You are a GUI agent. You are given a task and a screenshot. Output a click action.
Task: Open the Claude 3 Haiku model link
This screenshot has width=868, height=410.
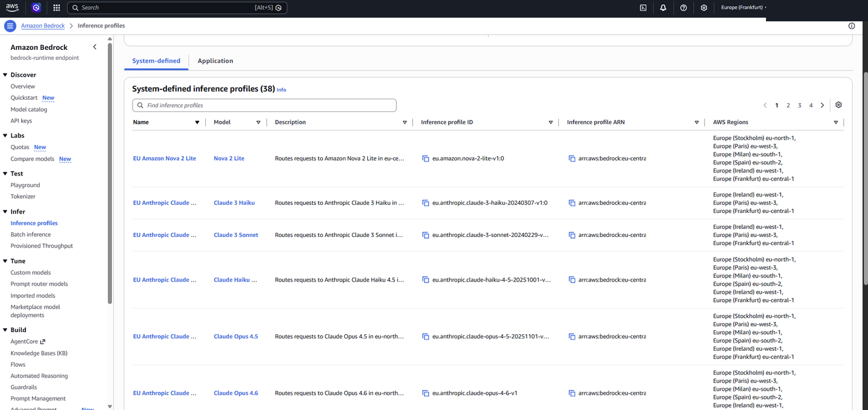234,203
